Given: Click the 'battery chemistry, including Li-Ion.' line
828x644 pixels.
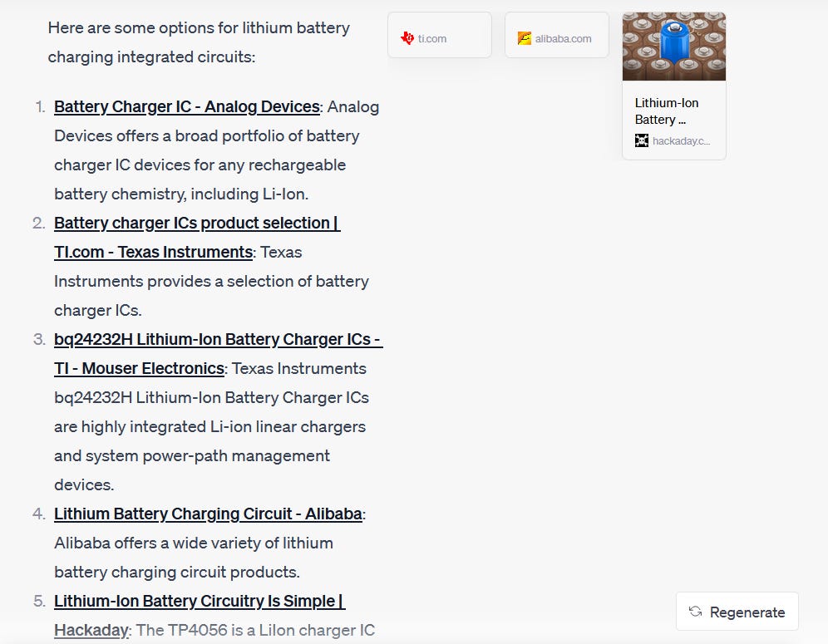Looking at the screenshot, I should coord(181,194).
